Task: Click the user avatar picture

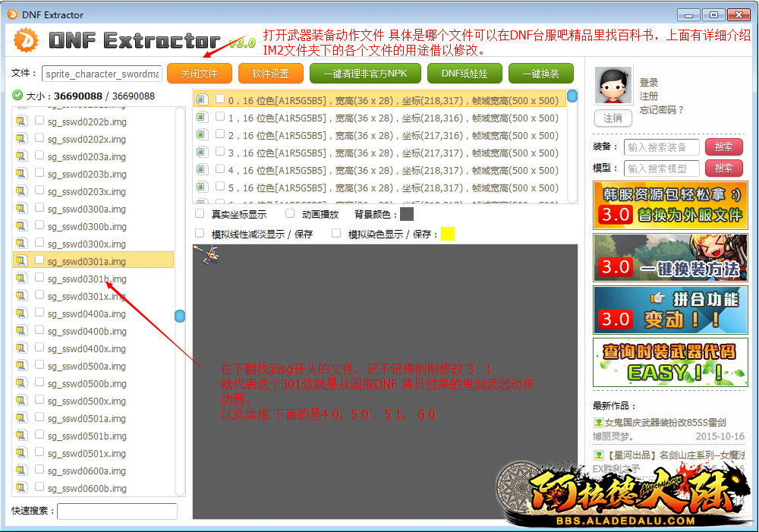Action: [x=613, y=86]
